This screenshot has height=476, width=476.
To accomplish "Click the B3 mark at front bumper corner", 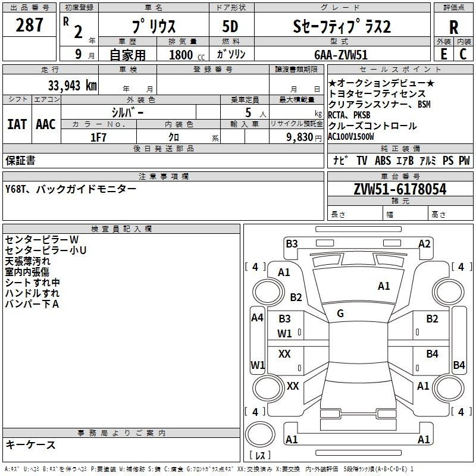I will point(292,243).
